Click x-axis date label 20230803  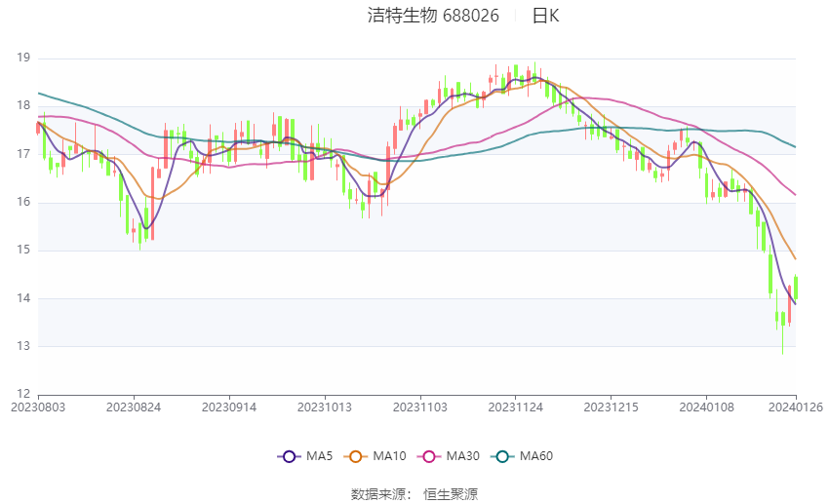[38, 407]
